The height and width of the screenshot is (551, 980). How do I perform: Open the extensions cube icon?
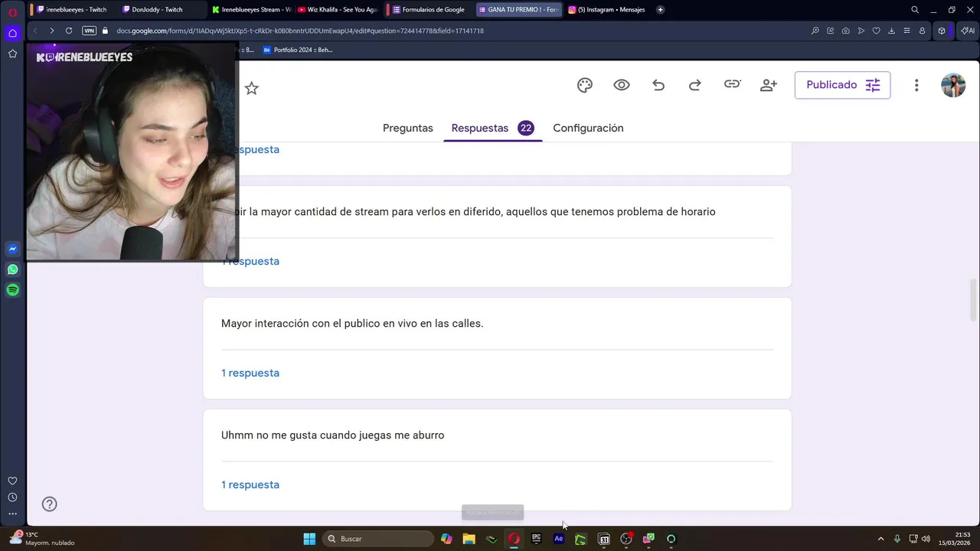point(942,31)
